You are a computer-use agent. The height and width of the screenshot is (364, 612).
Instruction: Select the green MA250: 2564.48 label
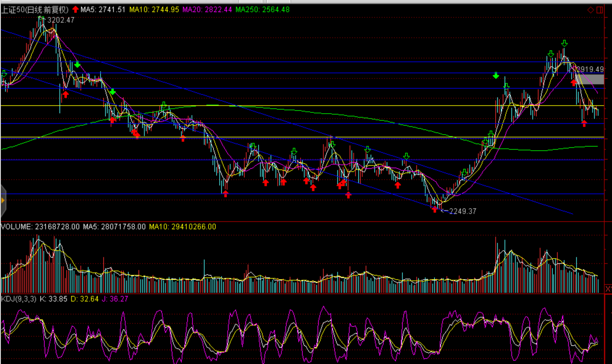point(262,9)
